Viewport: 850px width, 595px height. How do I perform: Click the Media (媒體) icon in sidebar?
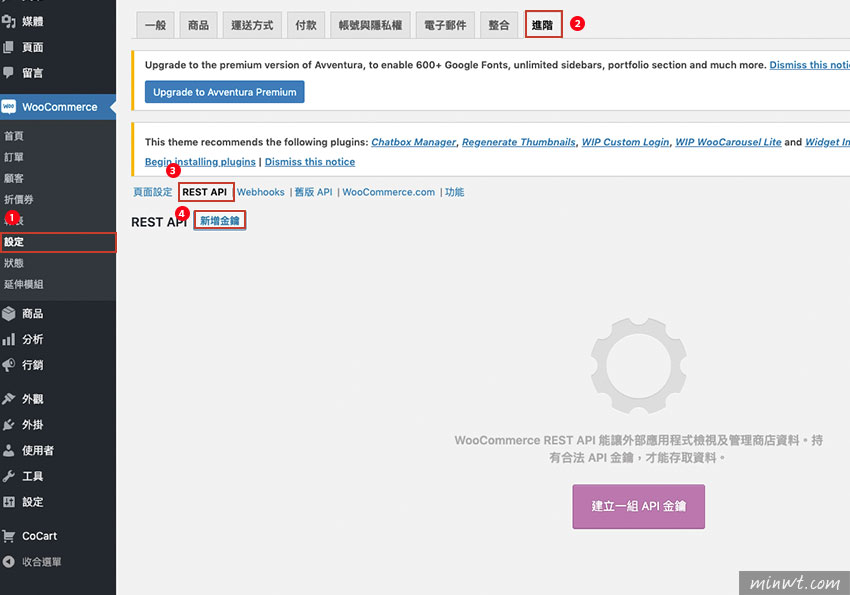(9, 21)
